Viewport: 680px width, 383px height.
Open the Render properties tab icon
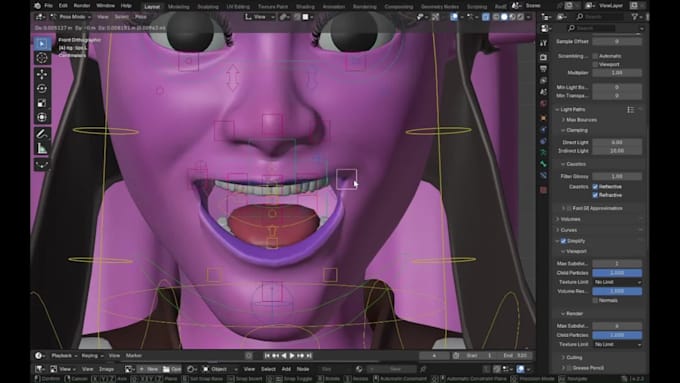543,57
